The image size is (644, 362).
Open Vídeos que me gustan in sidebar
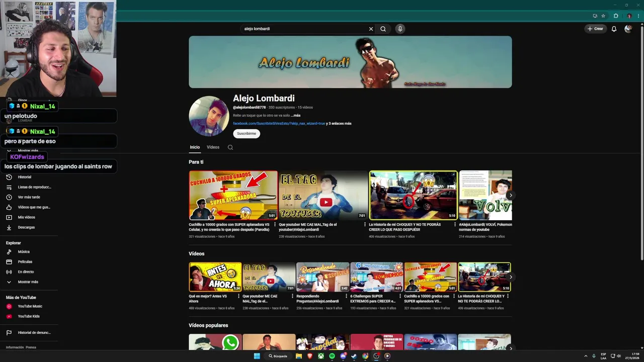click(x=28, y=207)
